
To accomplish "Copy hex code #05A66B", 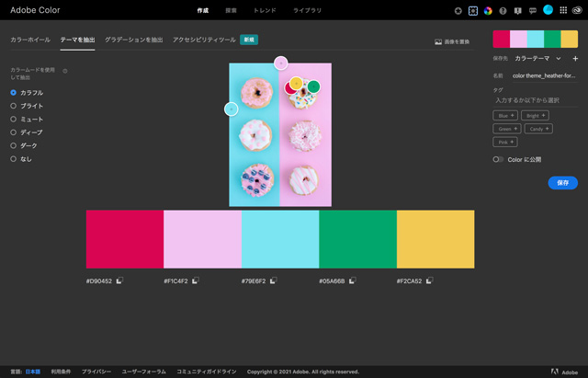I will point(352,281).
